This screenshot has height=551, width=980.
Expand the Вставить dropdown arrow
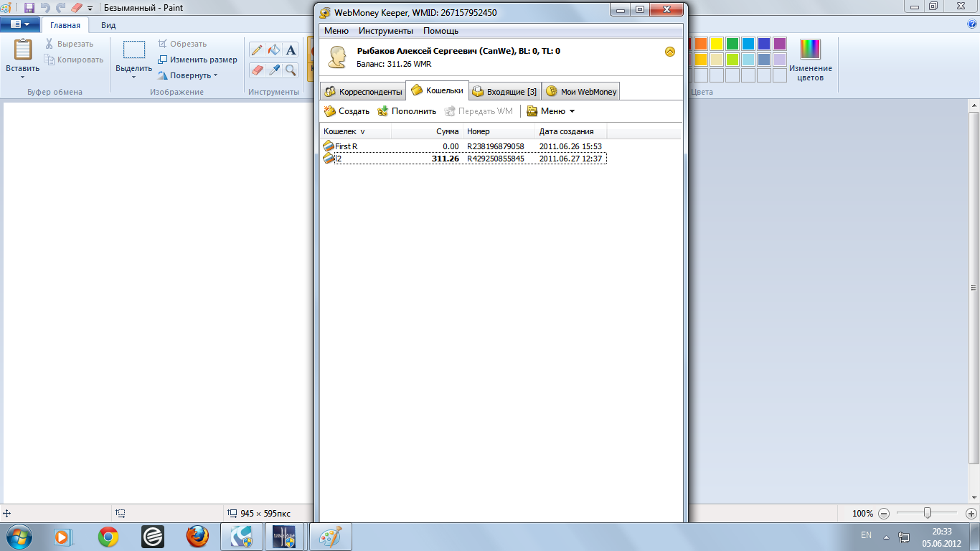(23, 77)
